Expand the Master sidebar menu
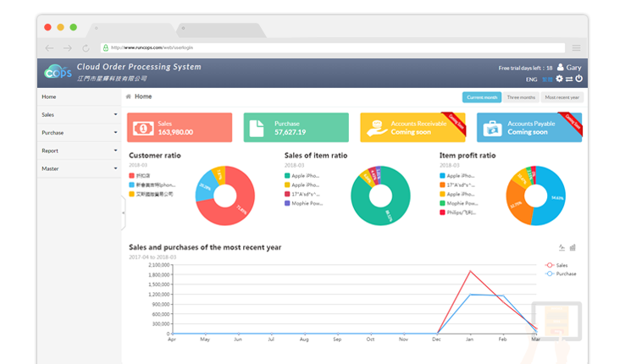 (x=80, y=168)
